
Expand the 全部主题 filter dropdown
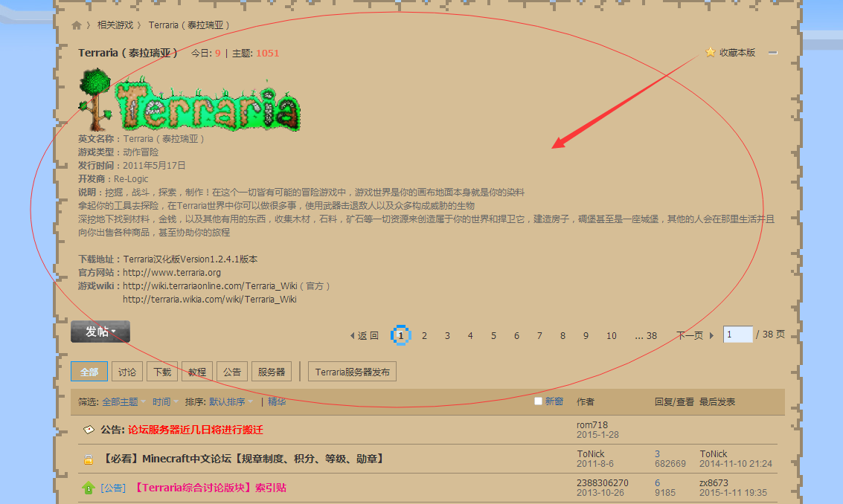click(124, 401)
